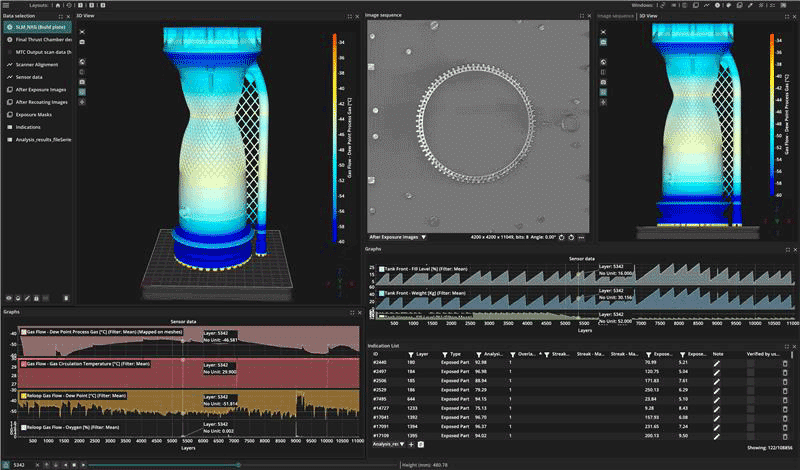Open the After Exposure Images dropdown

(399, 237)
